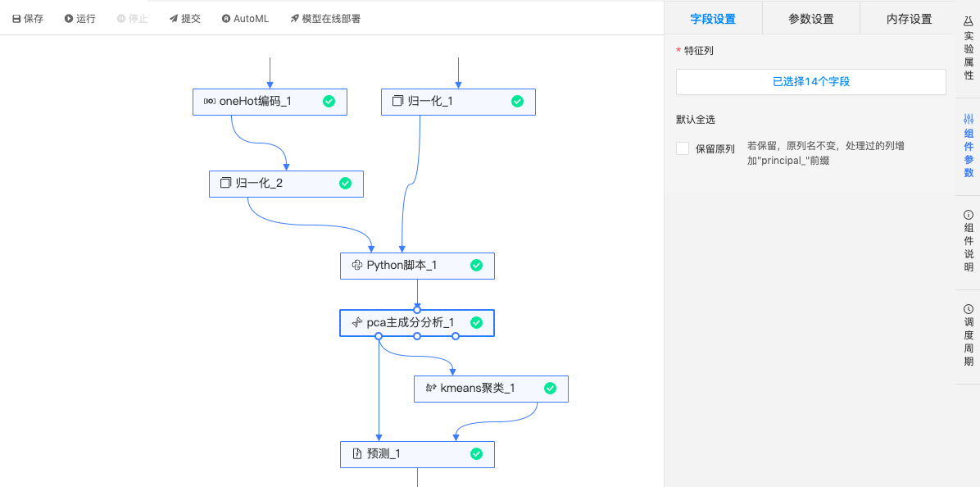The image size is (980, 487).
Task: Switch to the 参数设置 tab
Action: coord(811,19)
